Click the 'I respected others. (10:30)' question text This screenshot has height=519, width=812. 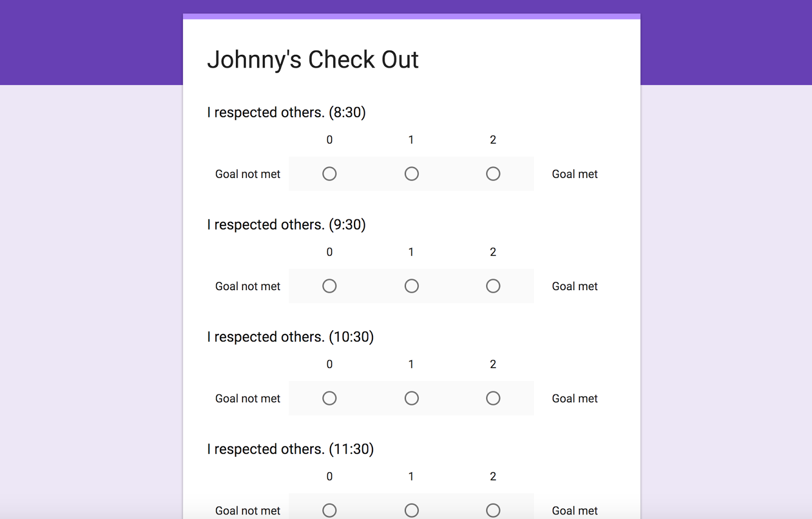click(290, 337)
